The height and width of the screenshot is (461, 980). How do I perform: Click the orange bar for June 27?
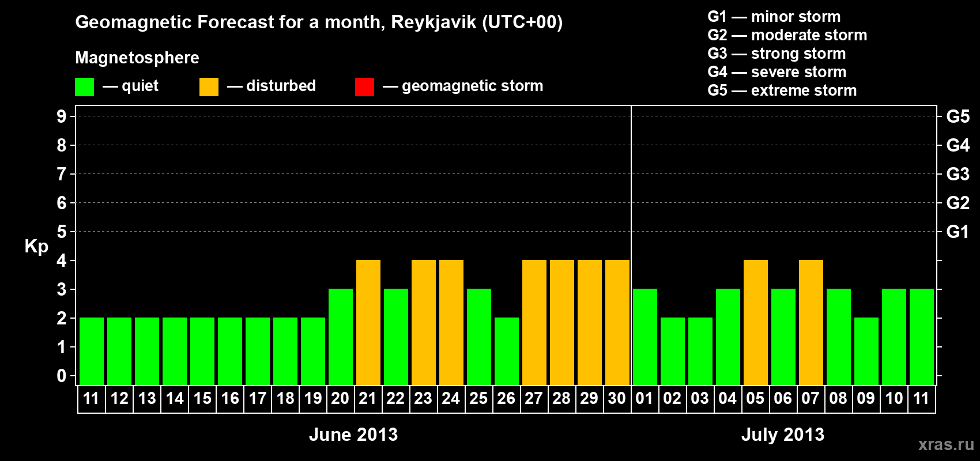click(x=534, y=322)
